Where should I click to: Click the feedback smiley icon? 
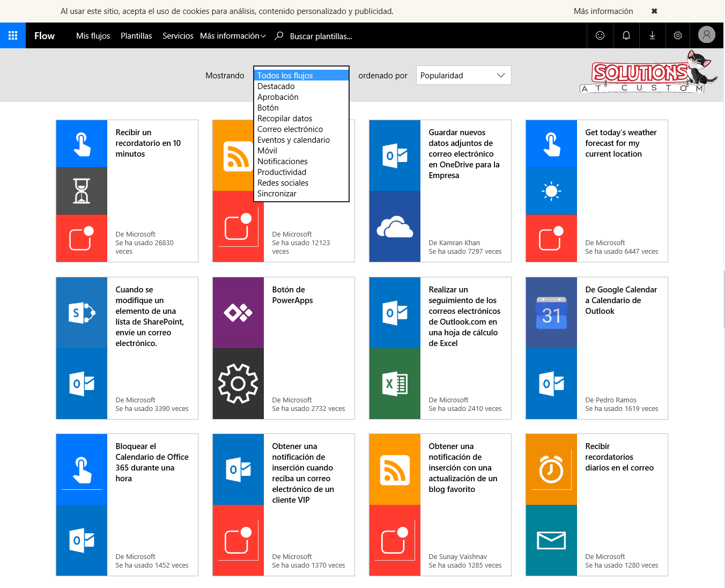click(x=600, y=35)
